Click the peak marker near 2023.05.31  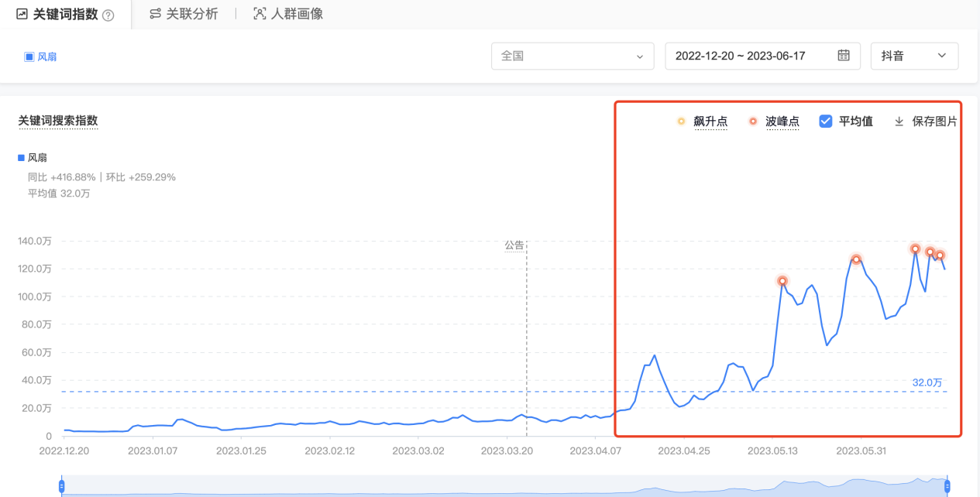(x=856, y=259)
